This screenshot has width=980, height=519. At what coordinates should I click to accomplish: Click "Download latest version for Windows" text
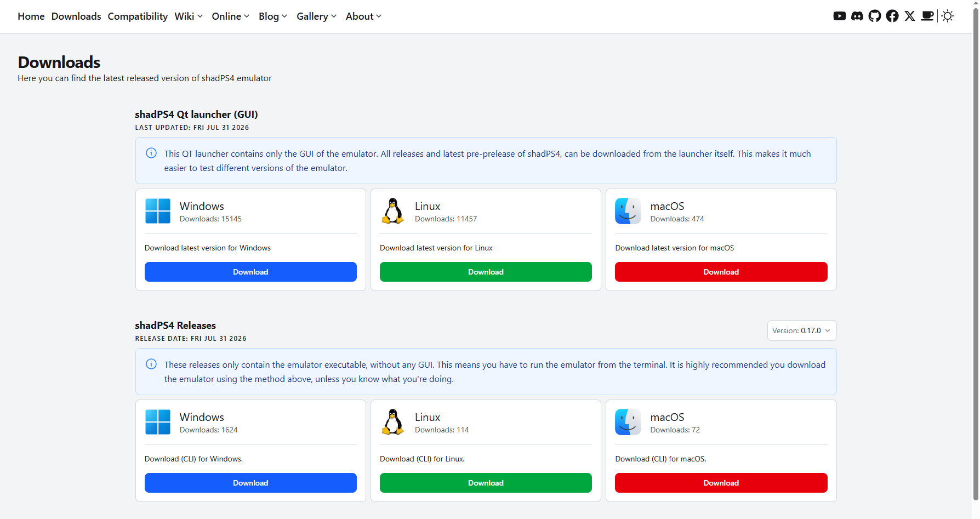(x=208, y=248)
